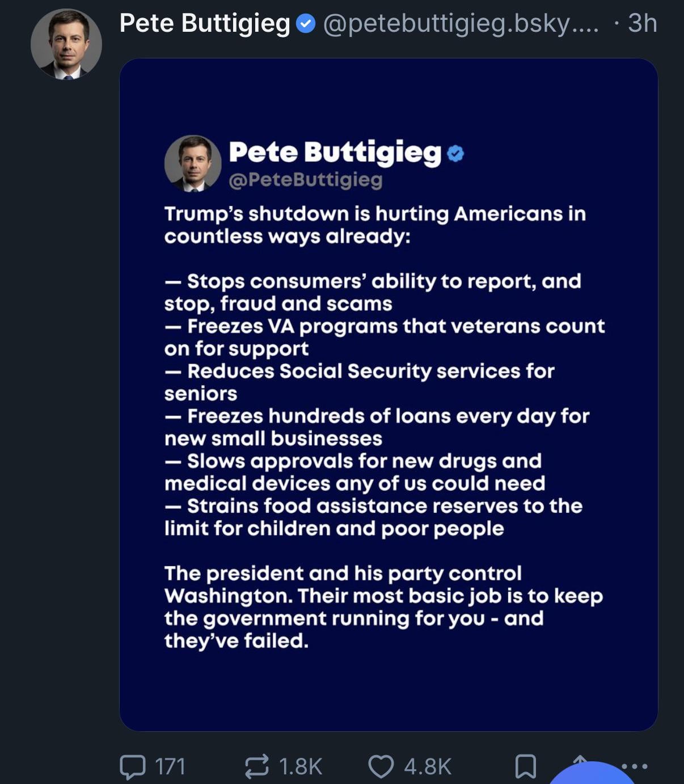Open the @petebuttigieg.bsky handle link
The width and height of the screenshot is (684, 784).
pyautogui.click(x=461, y=24)
